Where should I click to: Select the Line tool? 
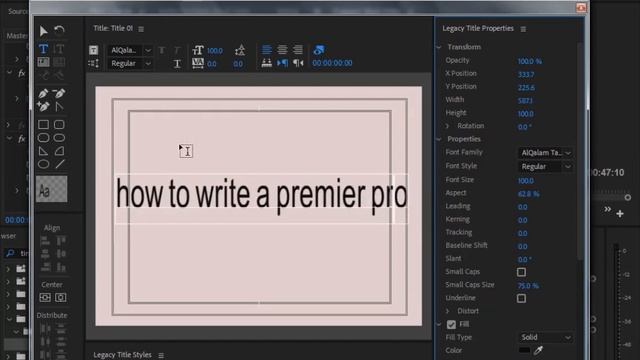[x=60, y=164]
